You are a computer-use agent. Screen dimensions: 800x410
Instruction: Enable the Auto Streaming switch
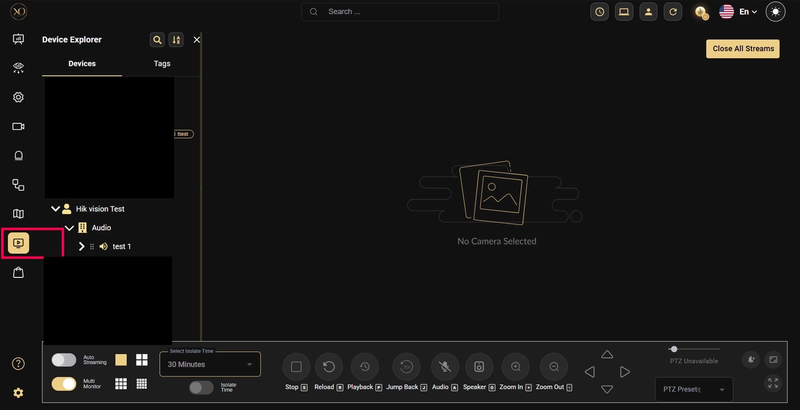64,360
